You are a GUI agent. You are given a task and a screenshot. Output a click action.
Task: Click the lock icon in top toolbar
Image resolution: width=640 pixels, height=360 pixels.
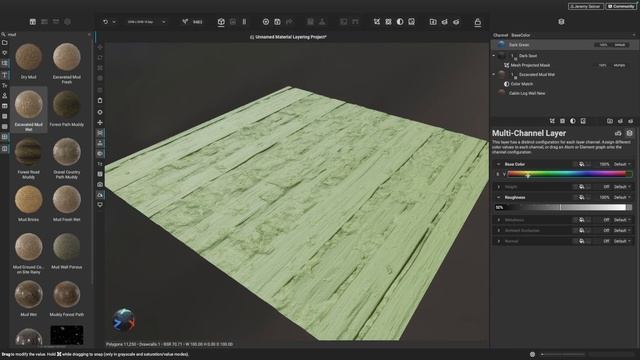pos(478,22)
